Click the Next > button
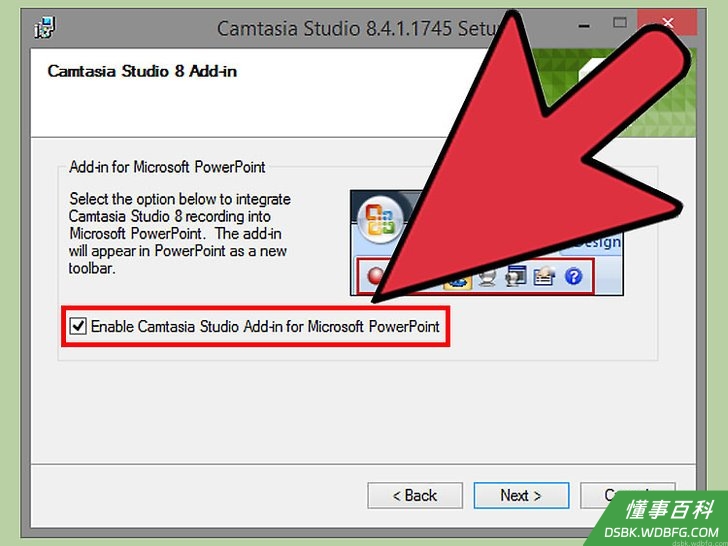 coord(521,495)
